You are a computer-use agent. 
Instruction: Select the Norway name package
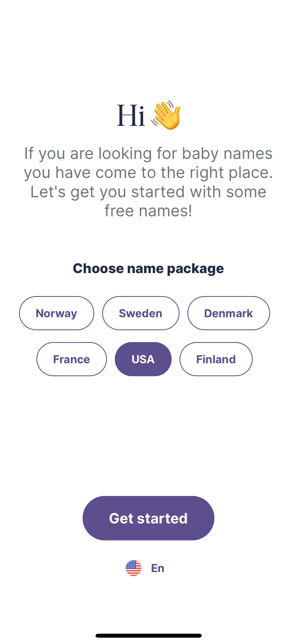[x=56, y=313]
